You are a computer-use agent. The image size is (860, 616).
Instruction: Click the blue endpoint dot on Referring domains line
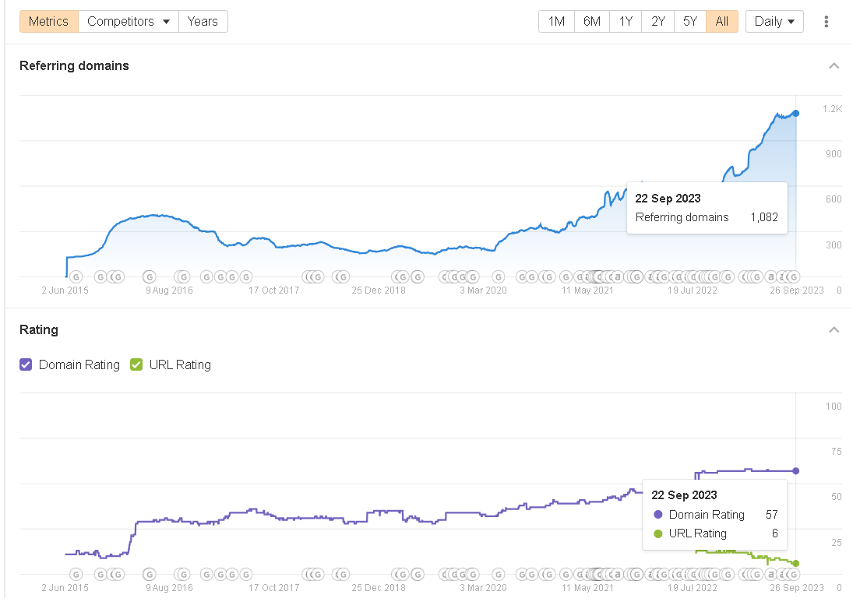coord(795,114)
